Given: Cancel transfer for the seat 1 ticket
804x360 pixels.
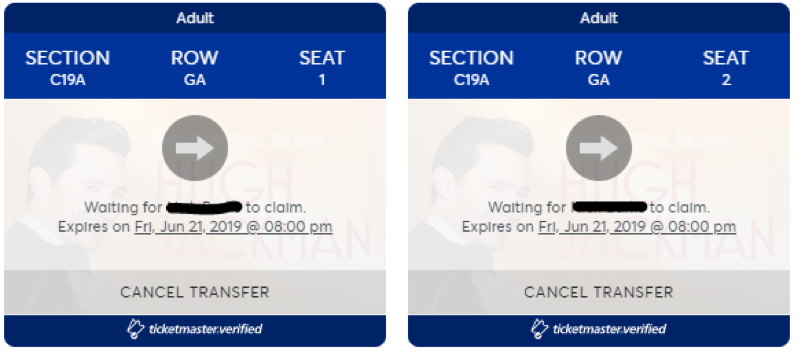Looking at the screenshot, I should pyautogui.click(x=195, y=292).
